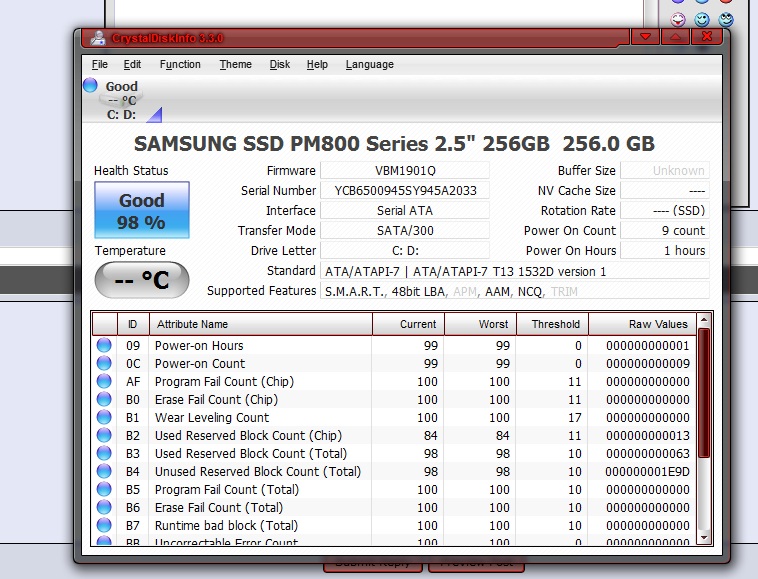
Task: Click the NV Cache Size field
Action: coord(665,190)
